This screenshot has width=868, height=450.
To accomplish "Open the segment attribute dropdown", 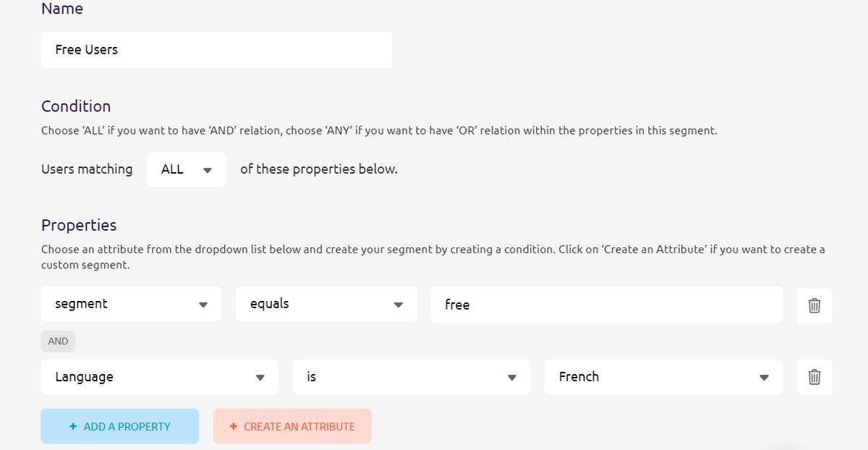I will [x=131, y=304].
